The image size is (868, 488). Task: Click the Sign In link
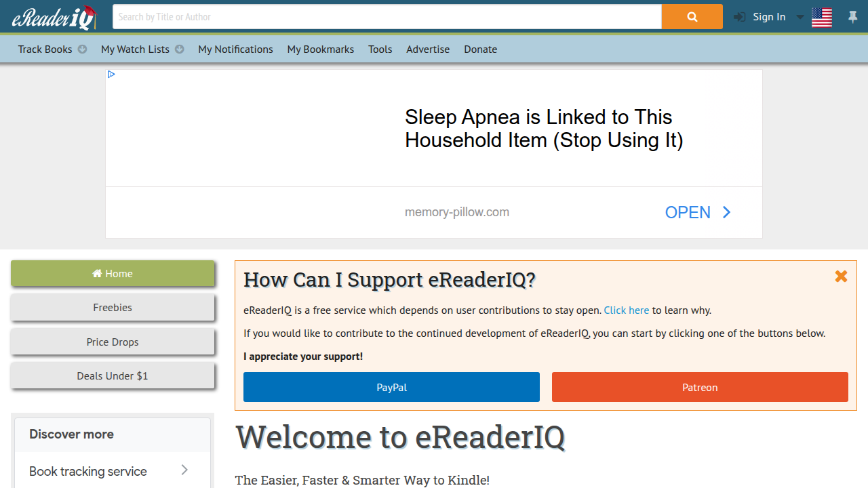[769, 17]
